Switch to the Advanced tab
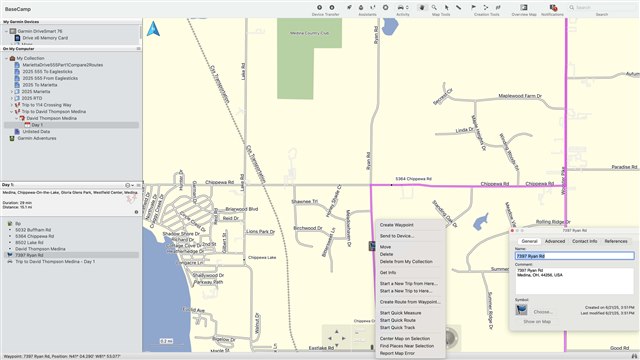Image resolution: width=640 pixels, height=360 pixels. click(555, 241)
